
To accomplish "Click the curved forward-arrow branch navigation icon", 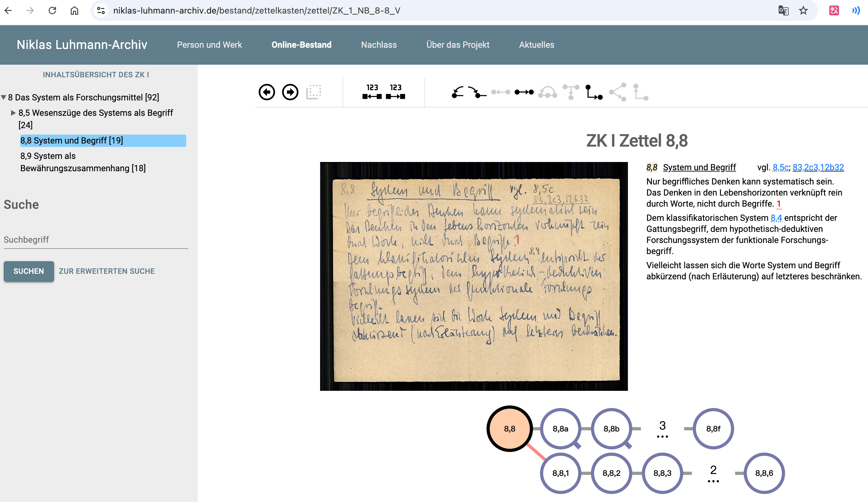I will click(477, 92).
